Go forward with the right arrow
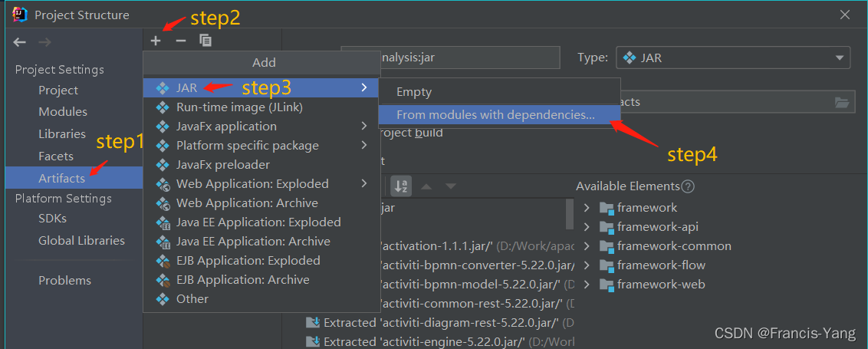 (44, 42)
